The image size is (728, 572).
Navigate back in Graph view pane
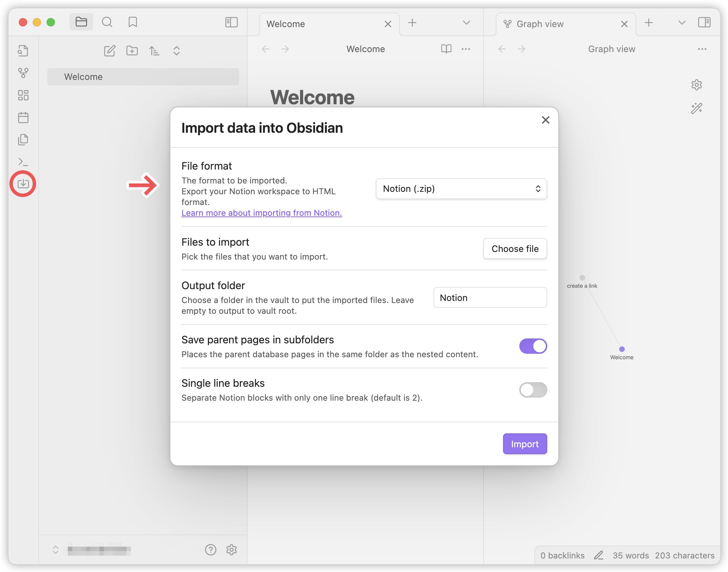(502, 49)
